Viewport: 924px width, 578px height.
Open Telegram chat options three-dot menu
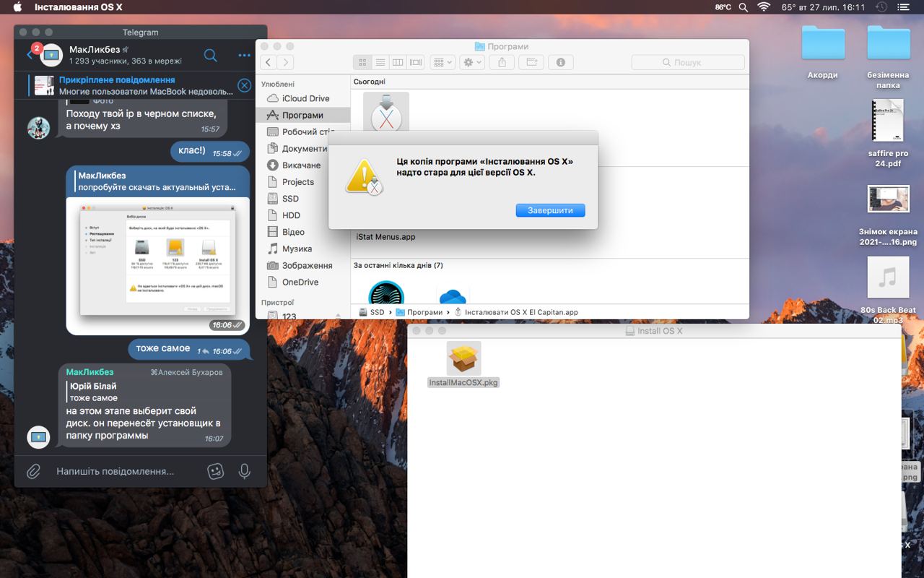pos(244,56)
